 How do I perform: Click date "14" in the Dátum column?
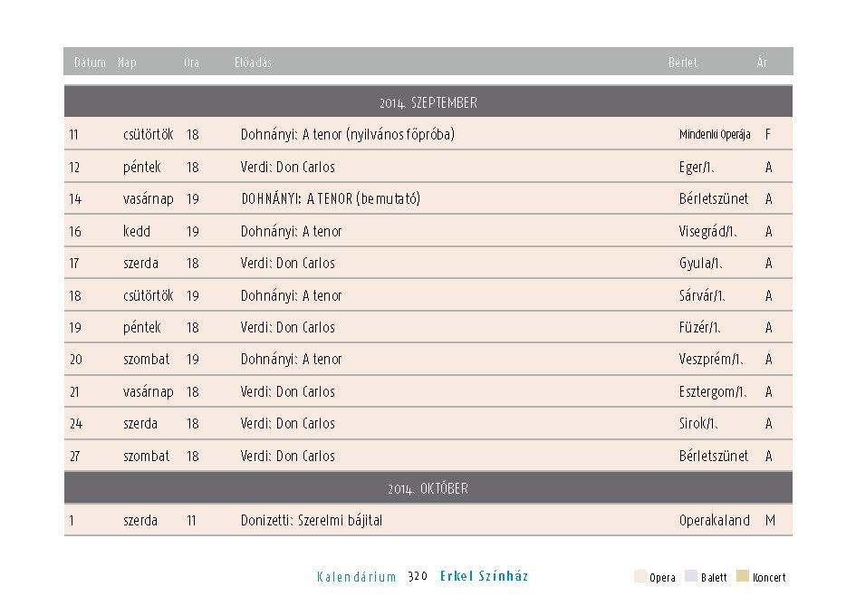point(75,198)
